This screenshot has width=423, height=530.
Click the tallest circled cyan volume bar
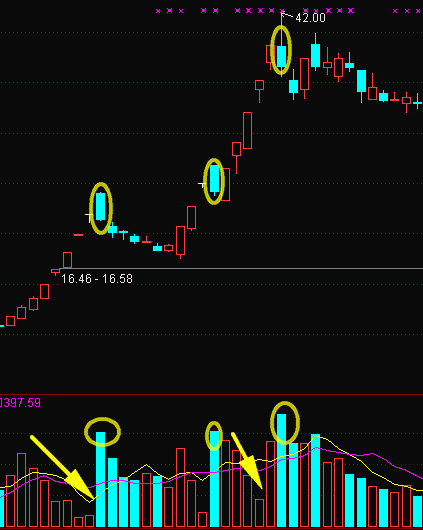pyautogui.click(x=281, y=470)
